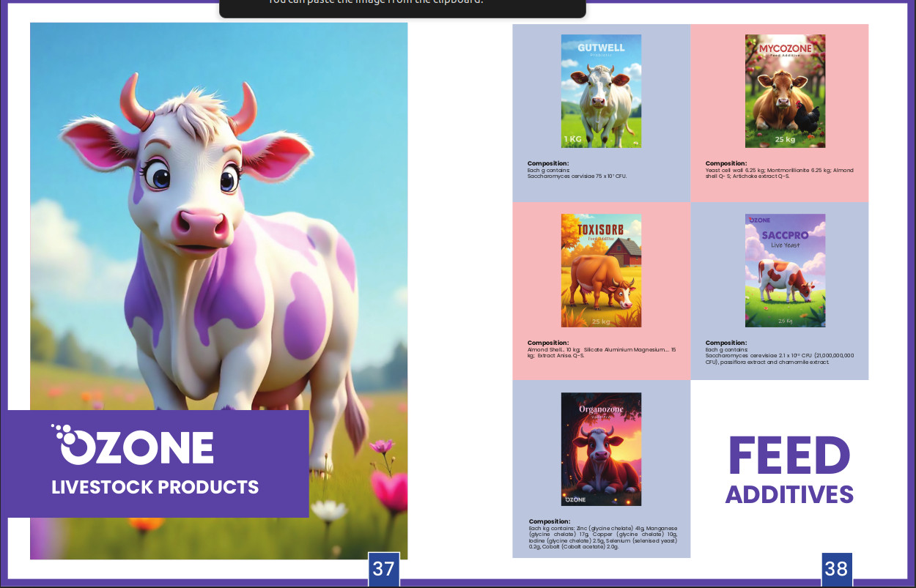Click the 'Composition:' label under SACCPRO
The width and height of the screenshot is (916, 588).
(726, 343)
